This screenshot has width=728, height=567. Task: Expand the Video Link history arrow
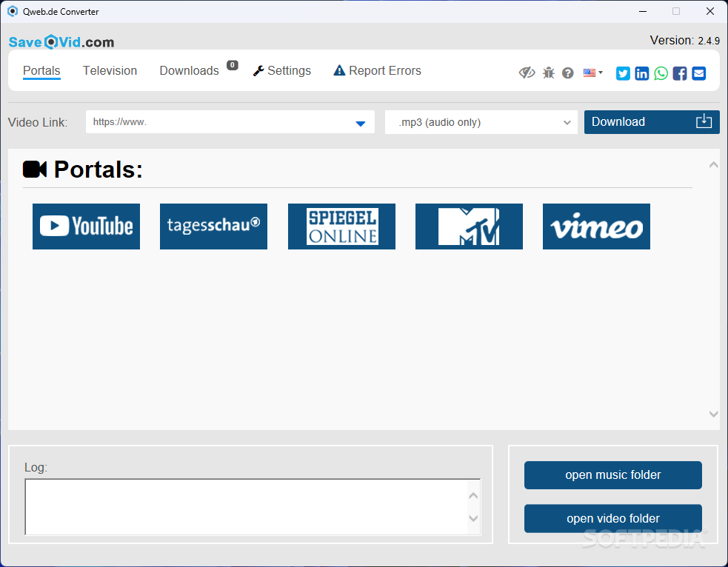pos(360,124)
